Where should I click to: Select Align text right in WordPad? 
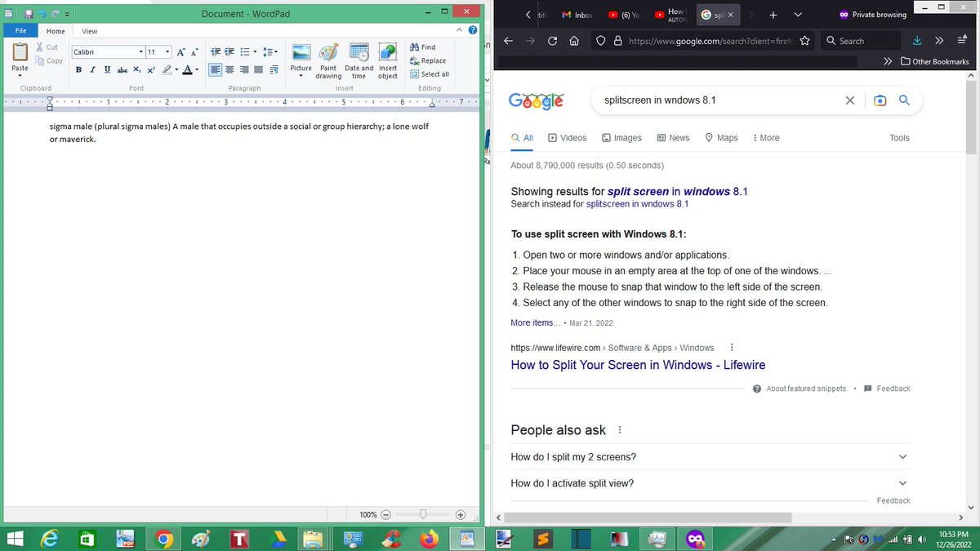tap(244, 70)
